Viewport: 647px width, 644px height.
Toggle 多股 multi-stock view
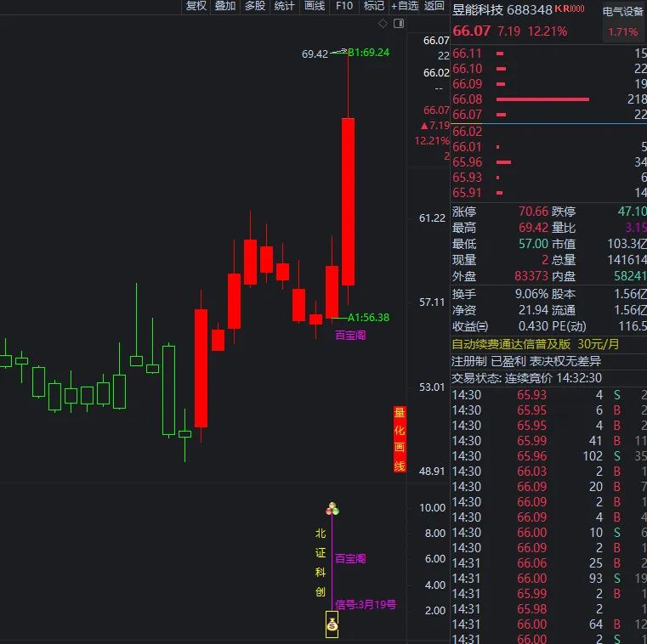point(255,6)
